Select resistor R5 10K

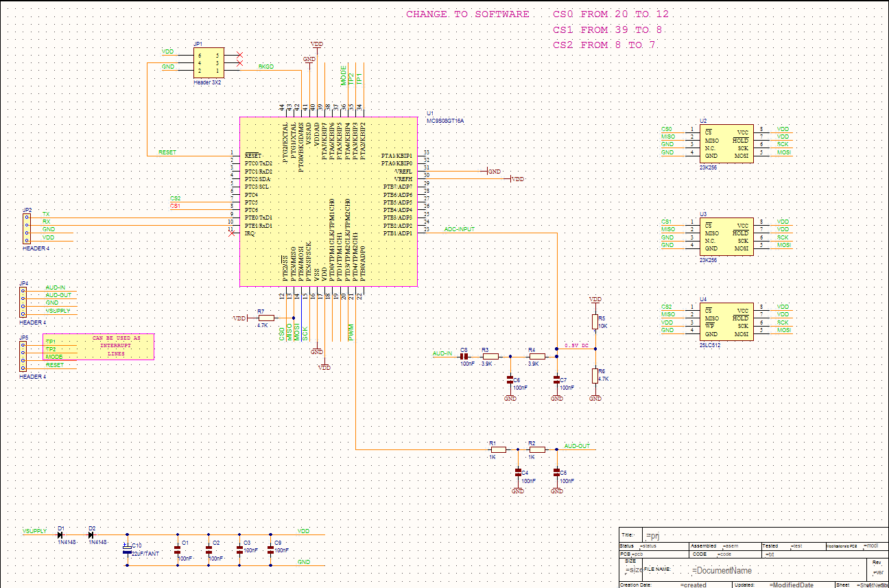pos(595,322)
